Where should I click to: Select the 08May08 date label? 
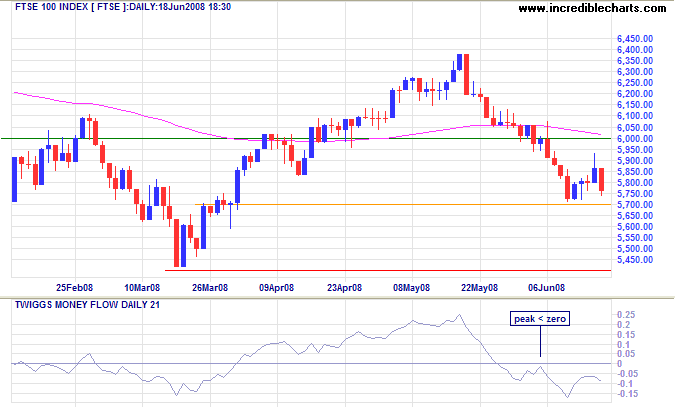(x=412, y=288)
